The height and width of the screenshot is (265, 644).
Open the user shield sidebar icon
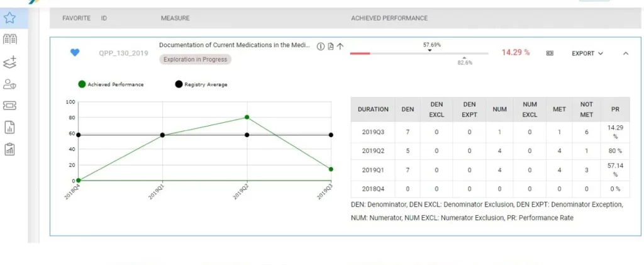point(9,84)
